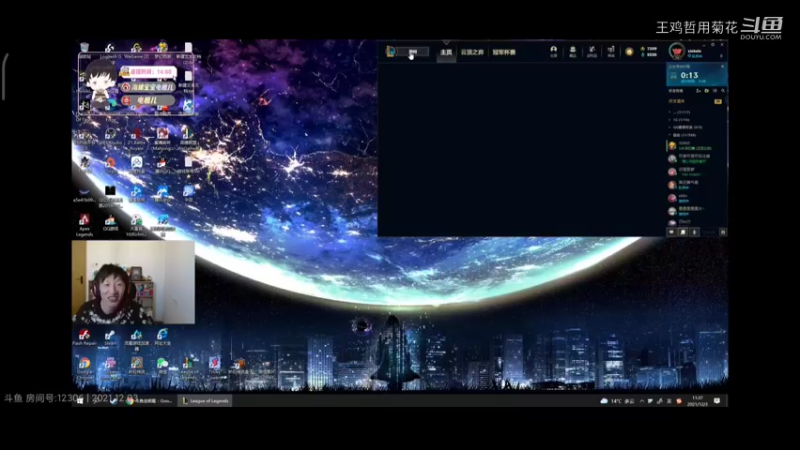
Task: Collapse the expanded friend group above friend list
Action: 684,135
